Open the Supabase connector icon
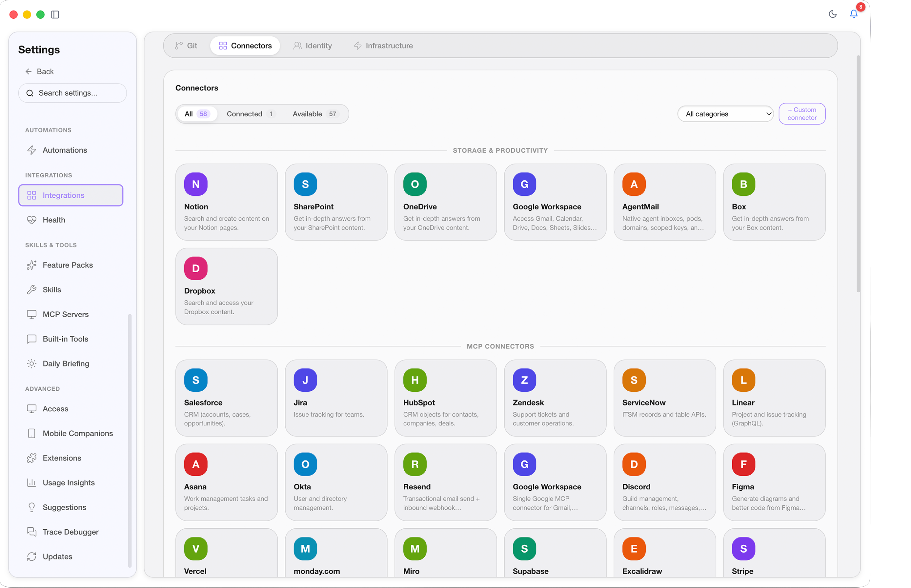Image resolution: width=911 pixels, height=588 pixels. pos(524,549)
